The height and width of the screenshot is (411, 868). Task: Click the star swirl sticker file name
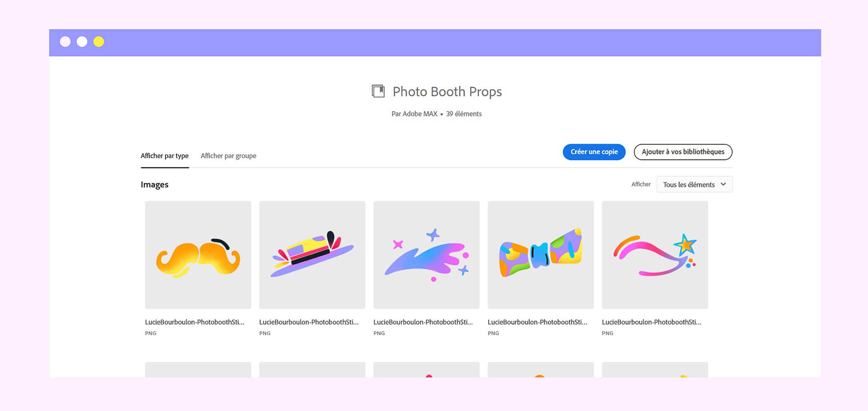point(651,322)
